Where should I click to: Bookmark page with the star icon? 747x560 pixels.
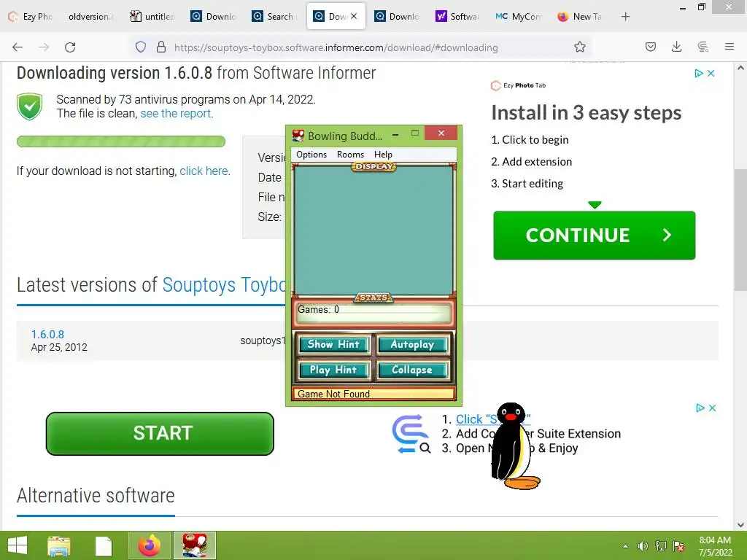coord(580,47)
